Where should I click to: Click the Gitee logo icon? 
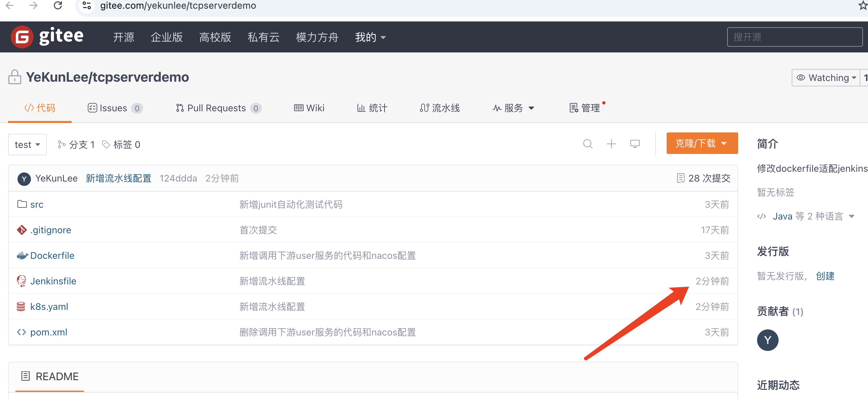click(x=22, y=37)
